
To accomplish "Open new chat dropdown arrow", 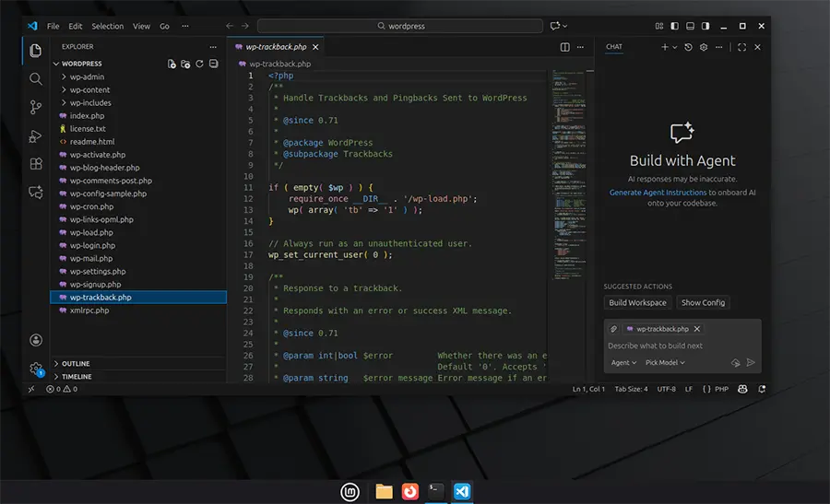I will pos(675,47).
